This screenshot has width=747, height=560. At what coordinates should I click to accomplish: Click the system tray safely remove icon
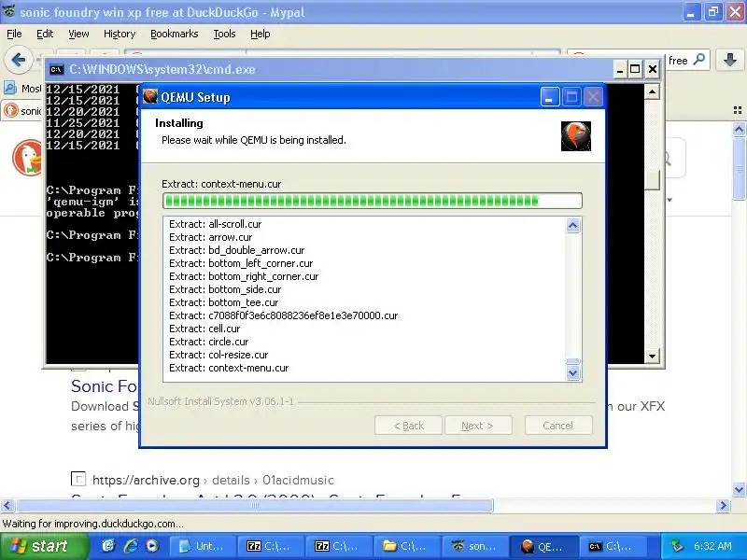pyautogui.click(x=678, y=546)
